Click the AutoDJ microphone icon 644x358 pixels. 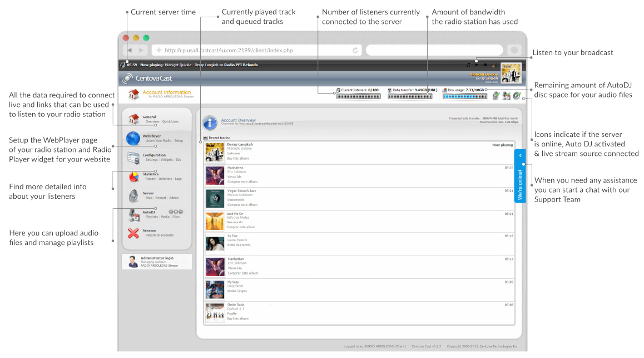click(133, 214)
